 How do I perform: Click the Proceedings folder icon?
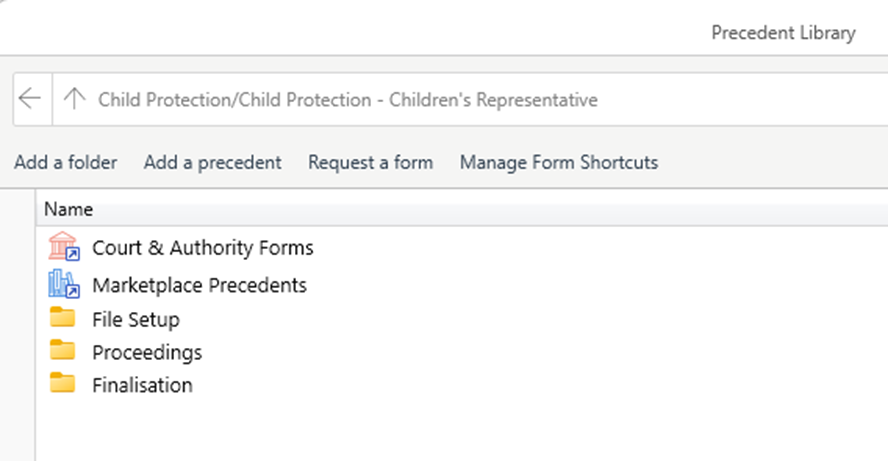[x=63, y=351]
